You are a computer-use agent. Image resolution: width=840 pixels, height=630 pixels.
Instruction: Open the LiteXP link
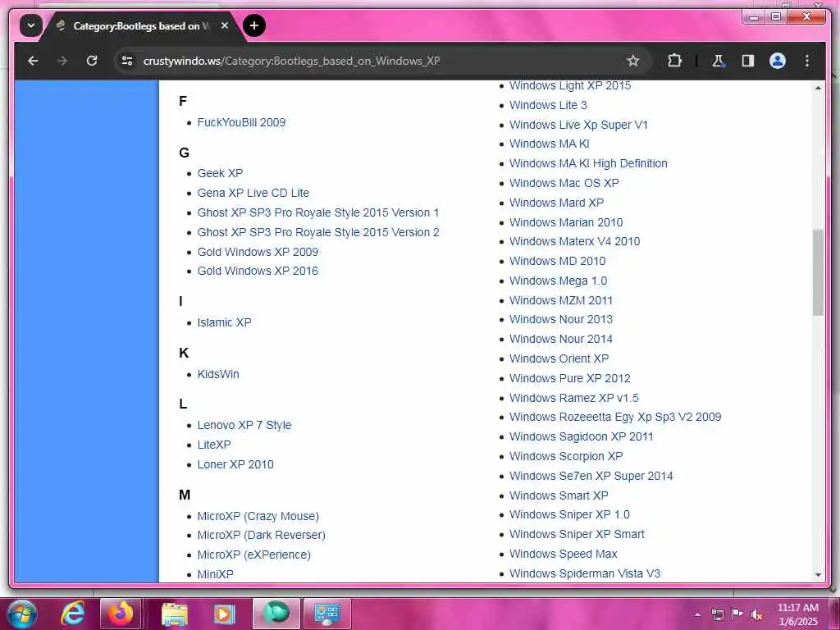(214, 445)
